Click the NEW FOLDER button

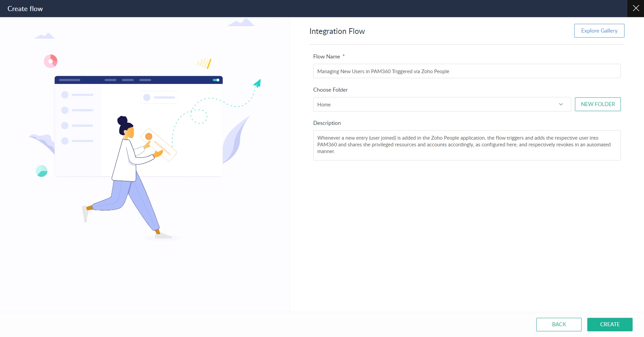[x=598, y=104]
